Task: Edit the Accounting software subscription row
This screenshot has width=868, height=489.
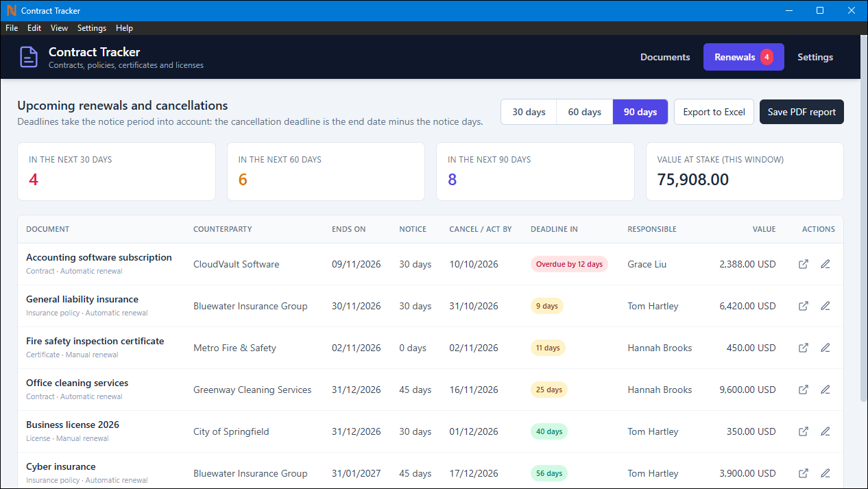Action: tap(825, 264)
